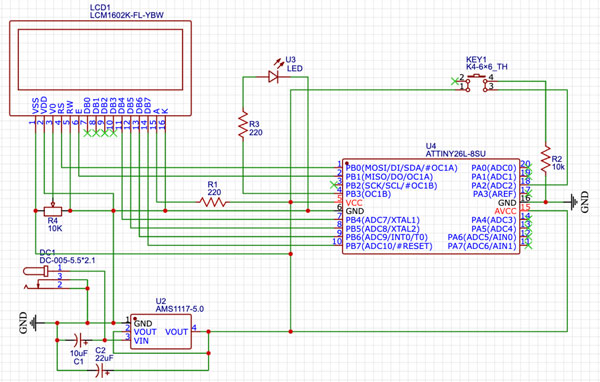
Task: Click the RW pin label on LCD1
Action: pos(70,107)
